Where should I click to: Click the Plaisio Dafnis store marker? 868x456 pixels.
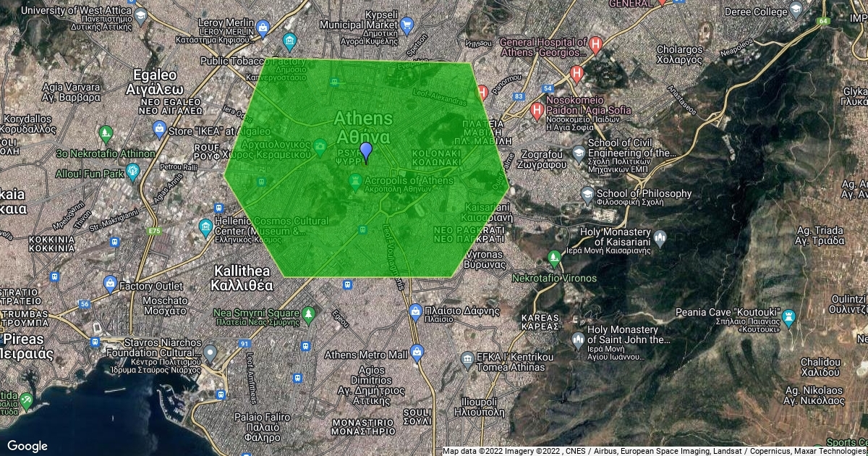415,311
